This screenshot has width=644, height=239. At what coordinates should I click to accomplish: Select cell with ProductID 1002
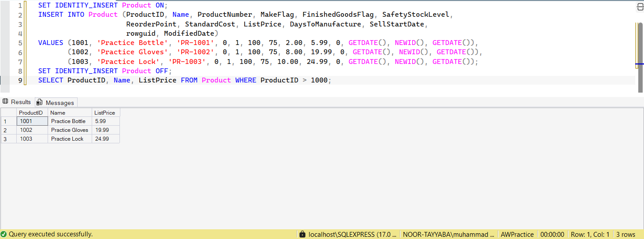pyautogui.click(x=32, y=130)
